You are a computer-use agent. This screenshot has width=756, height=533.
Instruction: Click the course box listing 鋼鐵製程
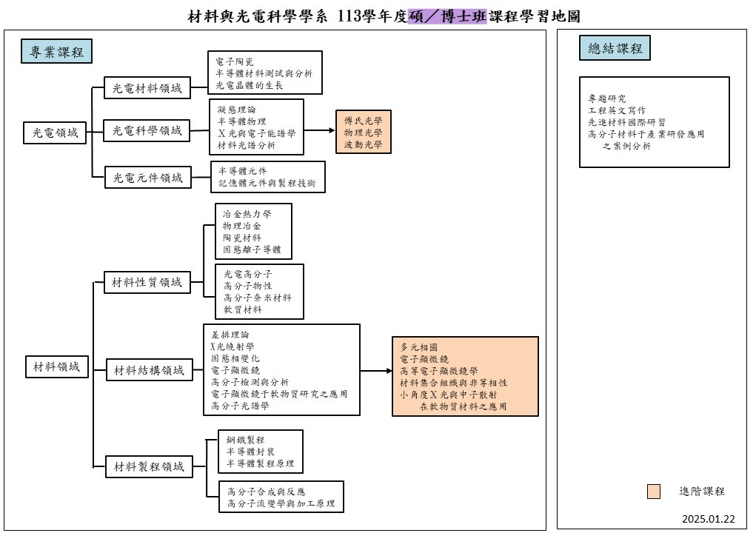[x=260, y=452]
